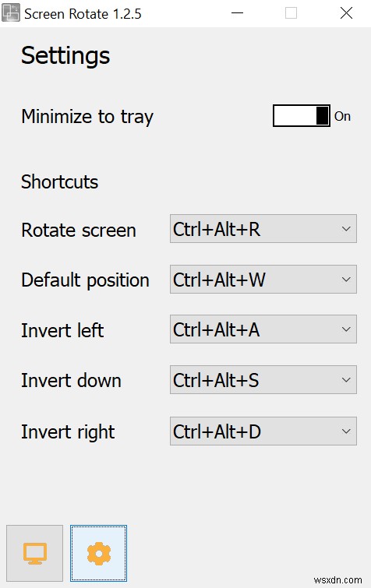Open the Rotate screen shortcut dropdown
The height and width of the screenshot is (588, 371).
pos(263,229)
